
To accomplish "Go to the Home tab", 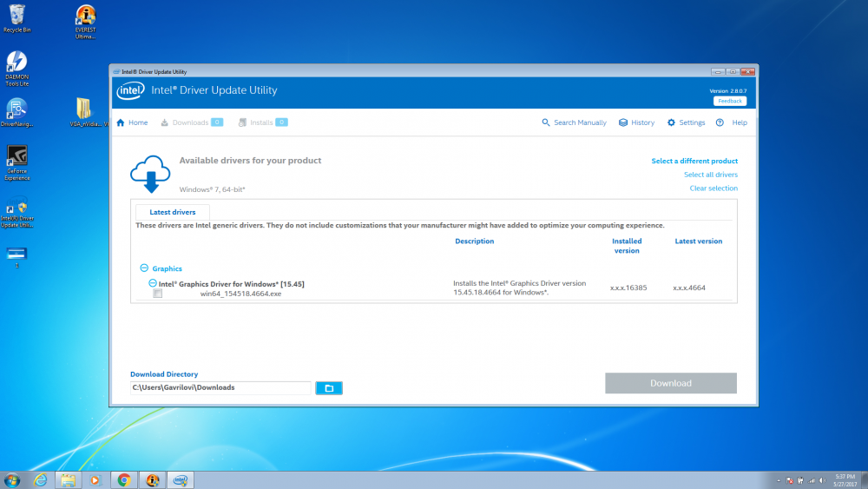I will [x=132, y=122].
